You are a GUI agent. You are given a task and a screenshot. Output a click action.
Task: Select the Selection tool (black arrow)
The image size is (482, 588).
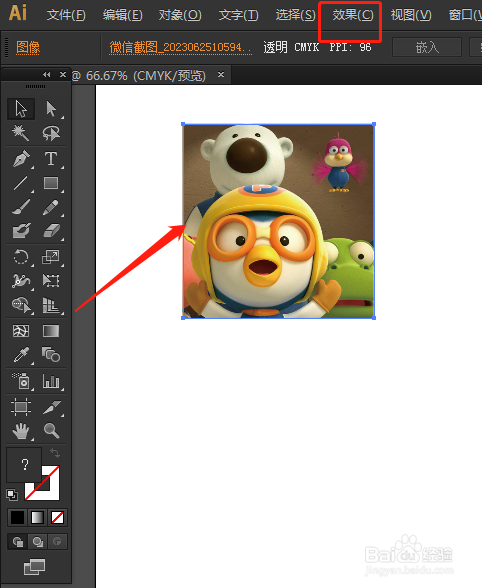click(x=21, y=109)
